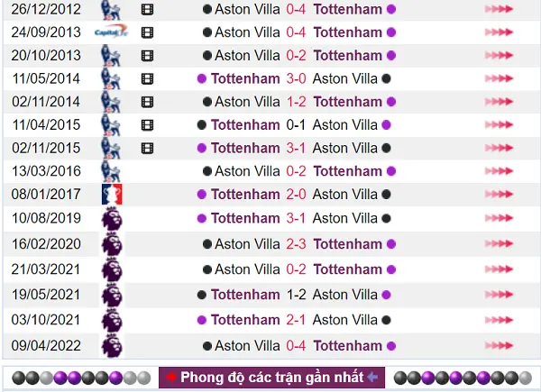Click the Phong độ các trận gần nhất banner

coord(272,378)
